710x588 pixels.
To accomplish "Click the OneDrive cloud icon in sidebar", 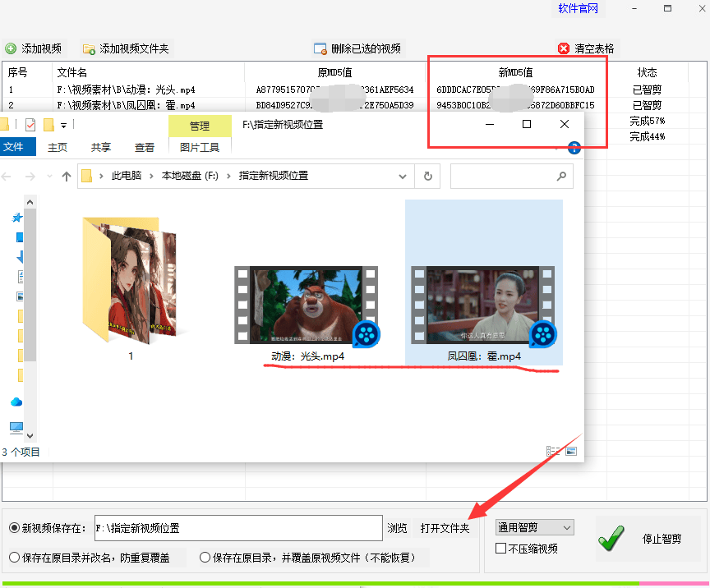I will 16,402.
